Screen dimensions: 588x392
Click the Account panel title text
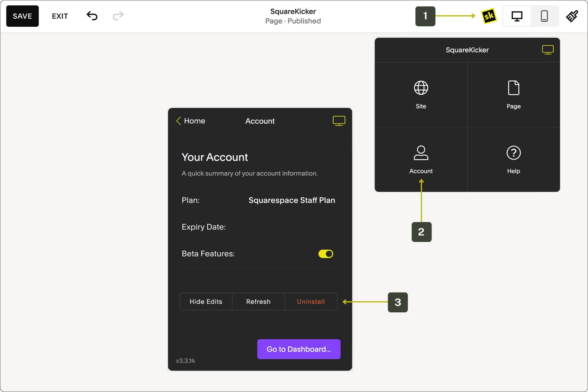260,121
